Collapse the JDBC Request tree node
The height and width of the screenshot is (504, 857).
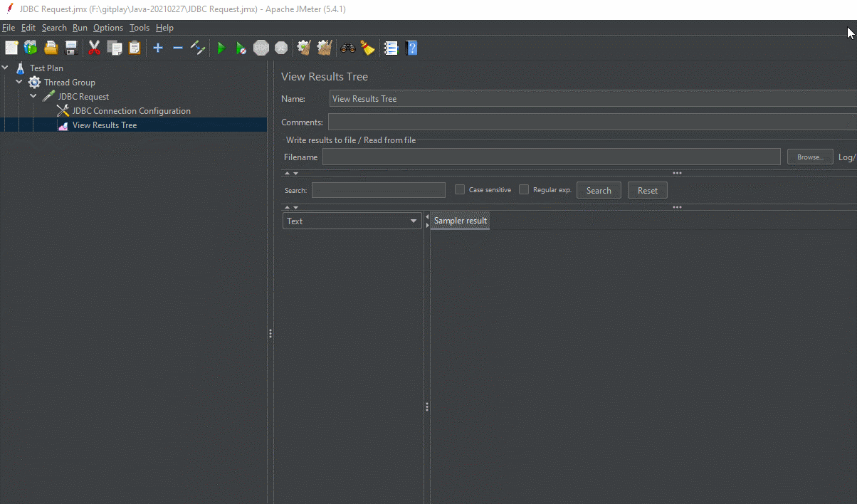pyautogui.click(x=33, y=96)
